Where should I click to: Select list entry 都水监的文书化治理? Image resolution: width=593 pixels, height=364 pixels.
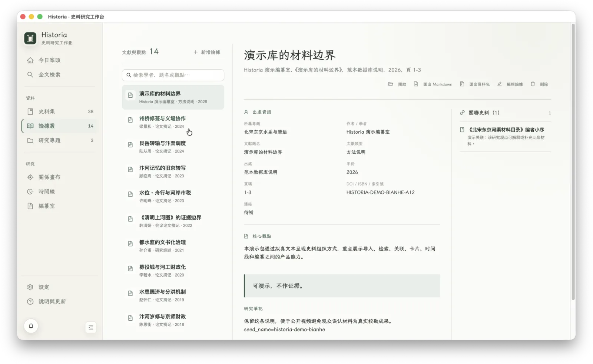(173, 246)
